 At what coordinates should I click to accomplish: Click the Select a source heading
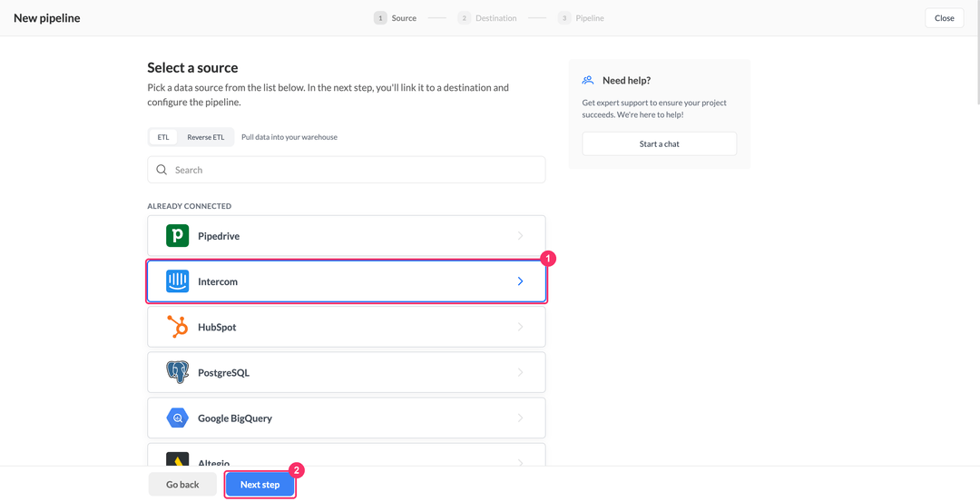192,67
